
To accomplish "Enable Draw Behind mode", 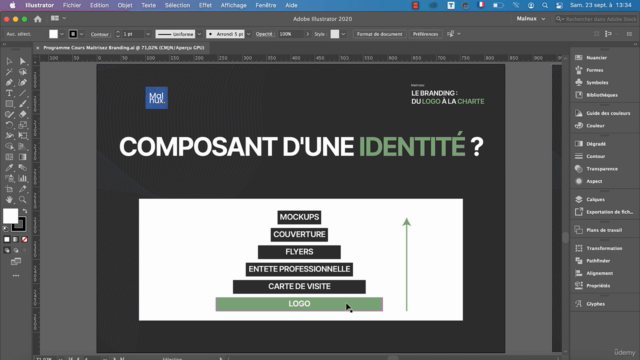I will [16, 250].
